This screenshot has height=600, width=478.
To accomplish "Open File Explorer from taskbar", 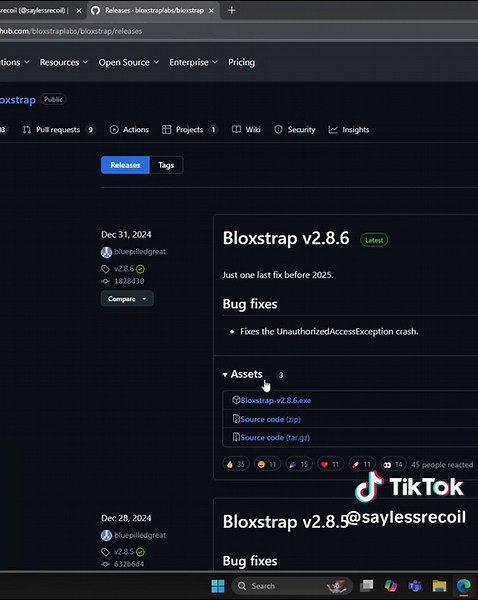I will 439,586.
